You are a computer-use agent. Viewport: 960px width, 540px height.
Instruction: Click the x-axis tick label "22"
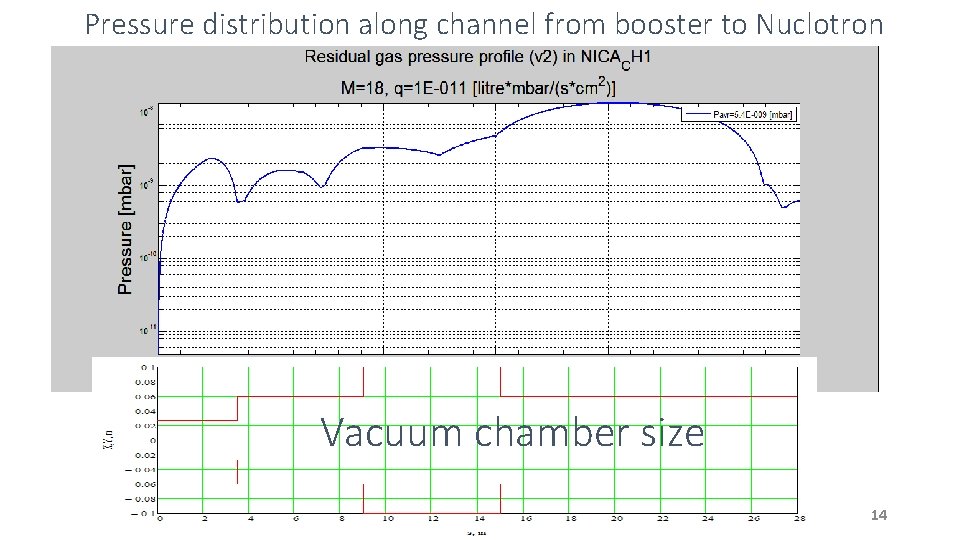pyautogui.click(x=662, y=519)
